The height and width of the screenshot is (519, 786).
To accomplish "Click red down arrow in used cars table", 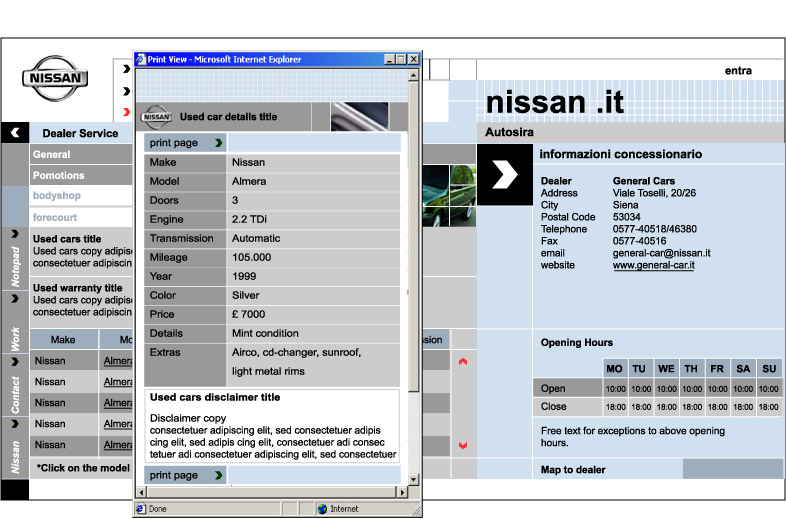I will tap(463, 445).
